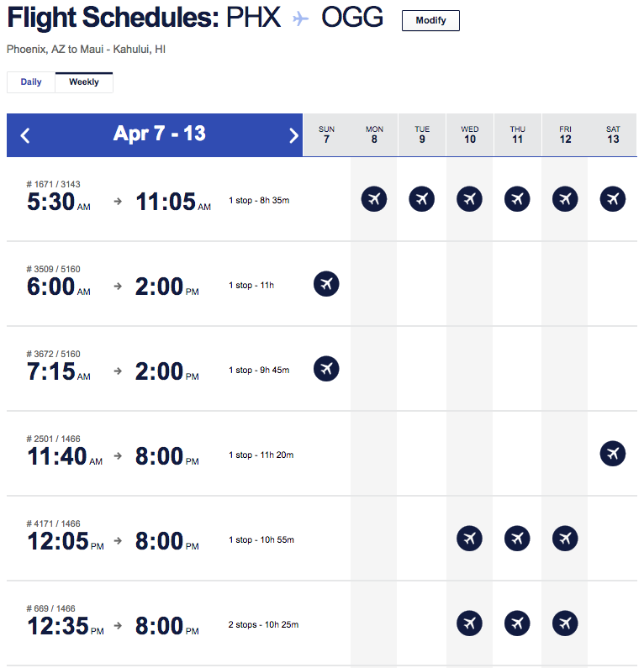This screenshot has width=644, height=668.
Task: Pick Wednesday plane icon for 12:05 PM flight
Action: (x=469, y=538)
